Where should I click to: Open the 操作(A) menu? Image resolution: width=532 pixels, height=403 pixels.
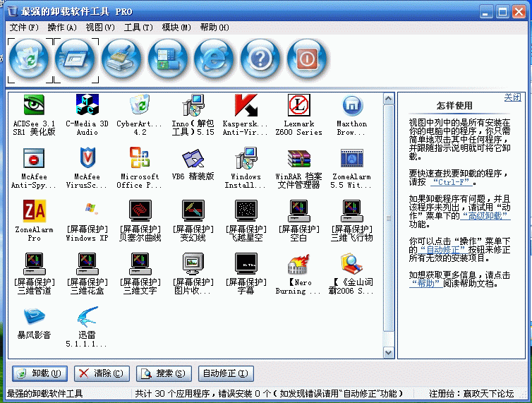point(62,28)
